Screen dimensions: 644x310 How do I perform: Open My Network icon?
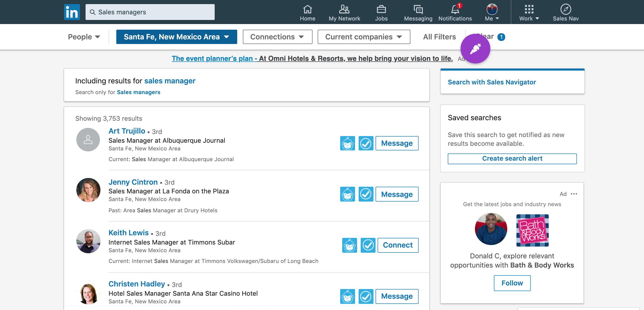pyautogui.click(x=344, y=9)
